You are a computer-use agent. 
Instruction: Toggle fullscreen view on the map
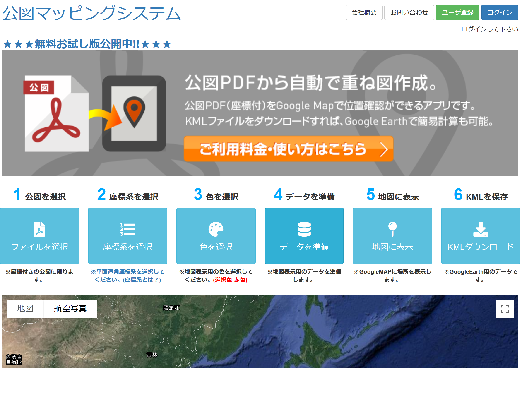(505, 309)
